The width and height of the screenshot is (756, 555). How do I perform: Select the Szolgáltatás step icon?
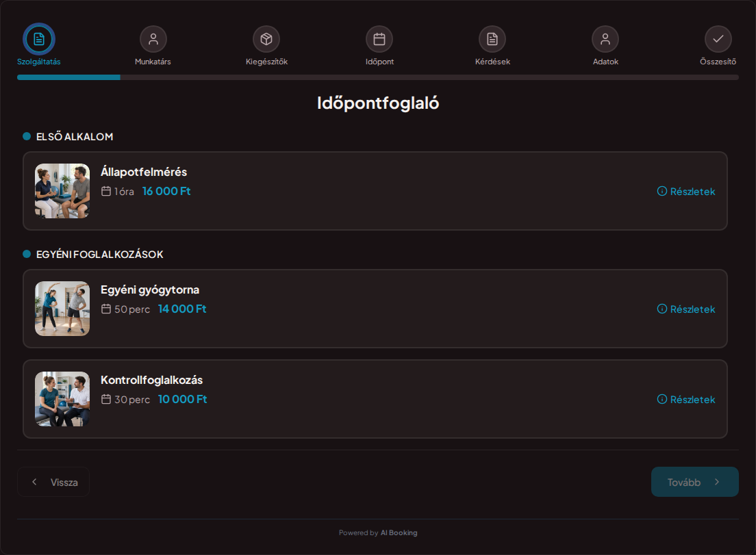pos(39,39)
